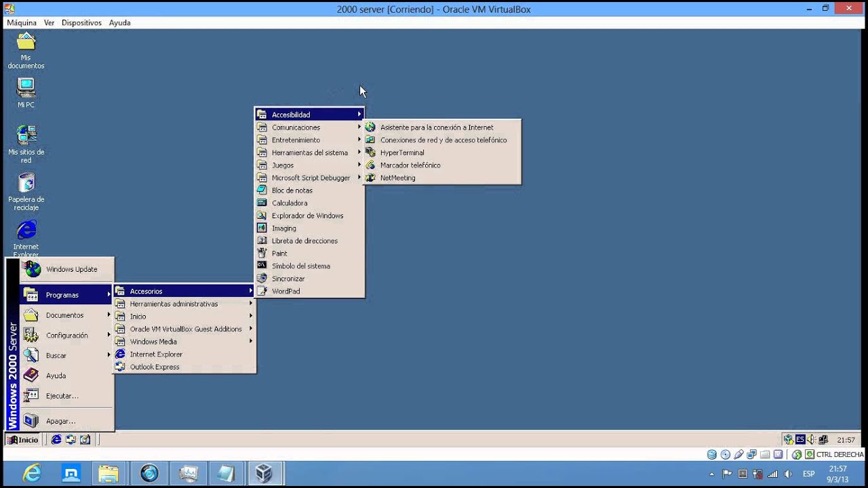Open Herramientas administrativas folder
This screenshot has width=868, height=488.
click(184, 304)
